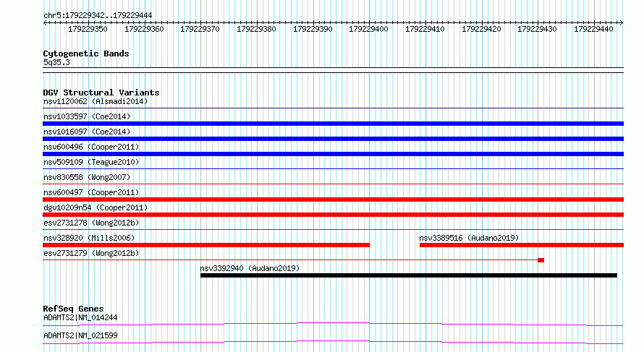Image resolution: width=644 pixels, height=352 pixels.
Task: Click the Cytogenetic Bands track title
Action: click(x=86, y=53)
